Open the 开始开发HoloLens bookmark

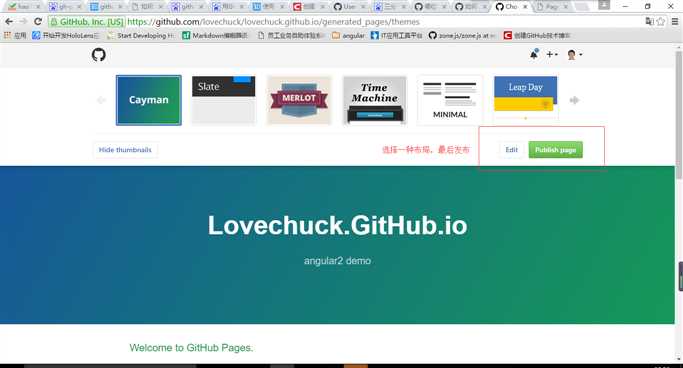[66, 36]
